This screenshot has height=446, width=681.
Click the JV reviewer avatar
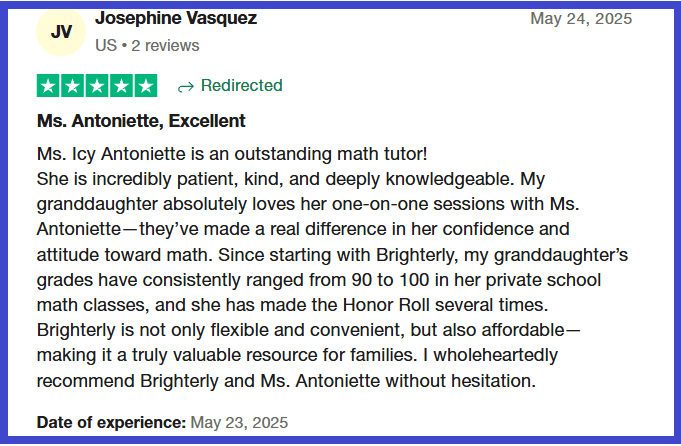tap(61, 31)
